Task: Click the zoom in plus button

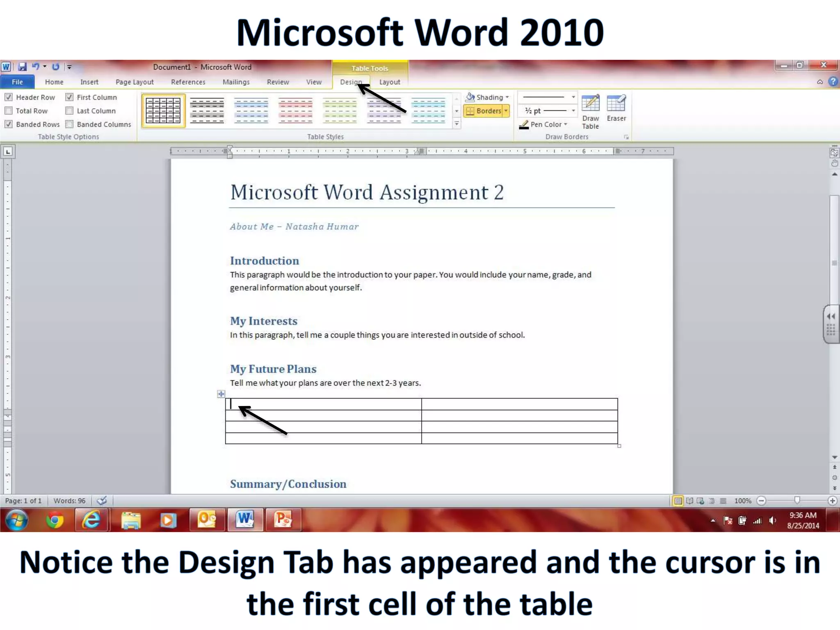Action: [832, 500]
